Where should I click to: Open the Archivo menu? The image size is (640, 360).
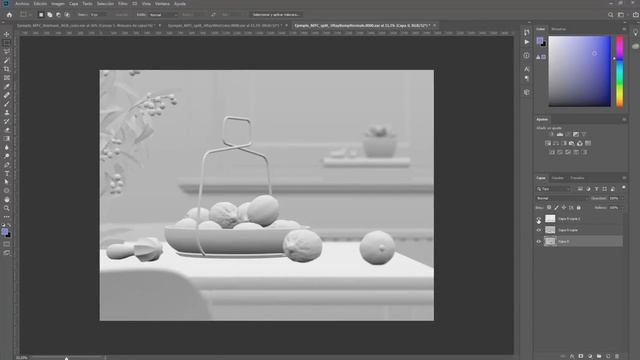point(22,4)
